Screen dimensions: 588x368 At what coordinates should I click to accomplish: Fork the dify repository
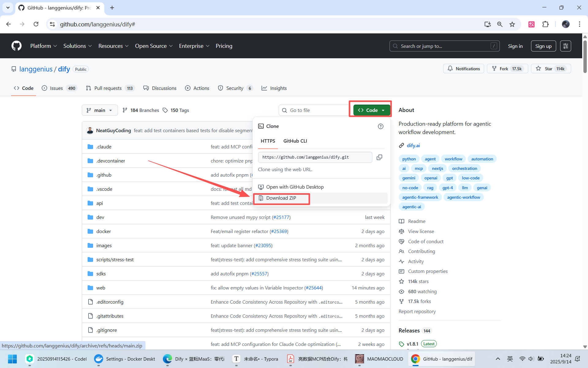(507, 69)
